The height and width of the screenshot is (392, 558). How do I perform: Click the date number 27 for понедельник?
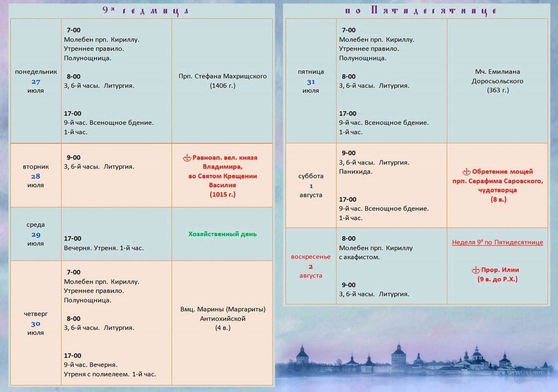click(x=35, y=82)
